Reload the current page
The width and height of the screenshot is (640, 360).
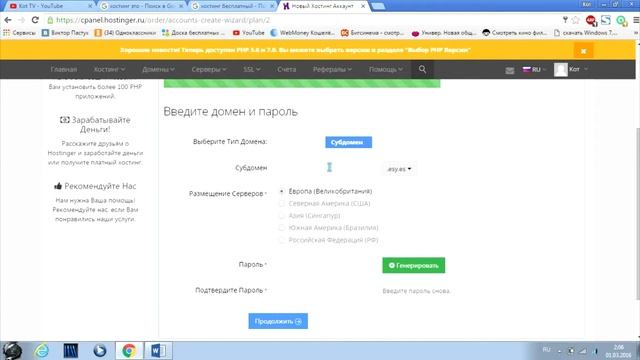click(x=35, y=20)
